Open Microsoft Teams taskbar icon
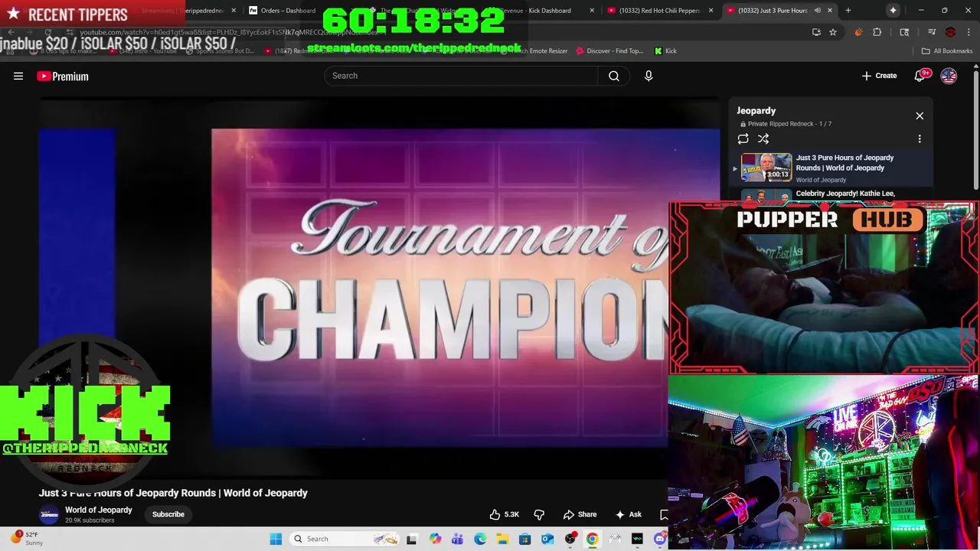 (x=457, y=539)
